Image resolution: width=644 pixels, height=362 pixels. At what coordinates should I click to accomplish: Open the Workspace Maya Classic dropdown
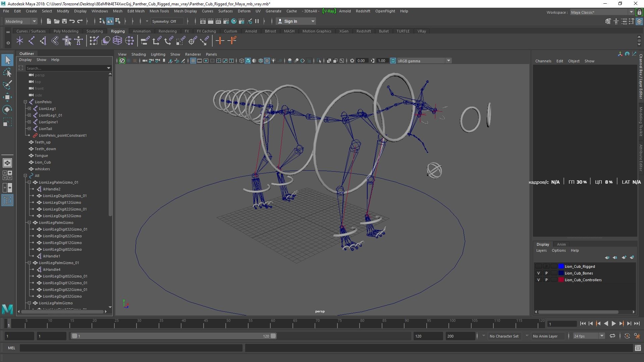pos(602,12)
